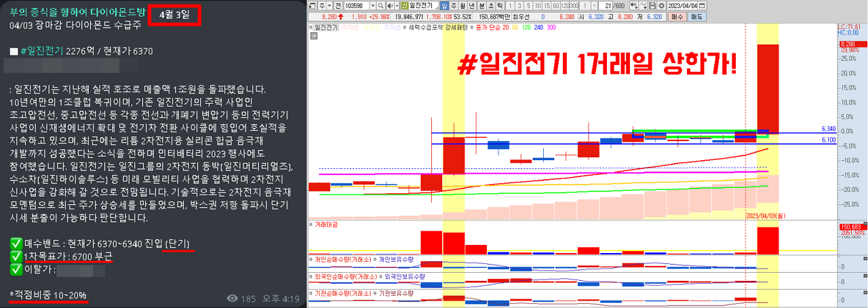Click the message timestamp 오후 4:19
The height and width of the screenshot is (308, 868).
tap(279, 298)
